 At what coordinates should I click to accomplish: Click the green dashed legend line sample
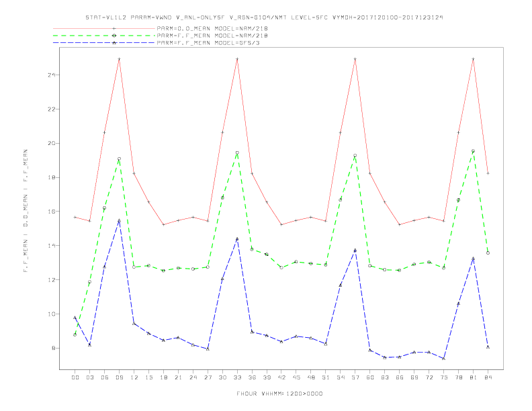tap(104, 36)
